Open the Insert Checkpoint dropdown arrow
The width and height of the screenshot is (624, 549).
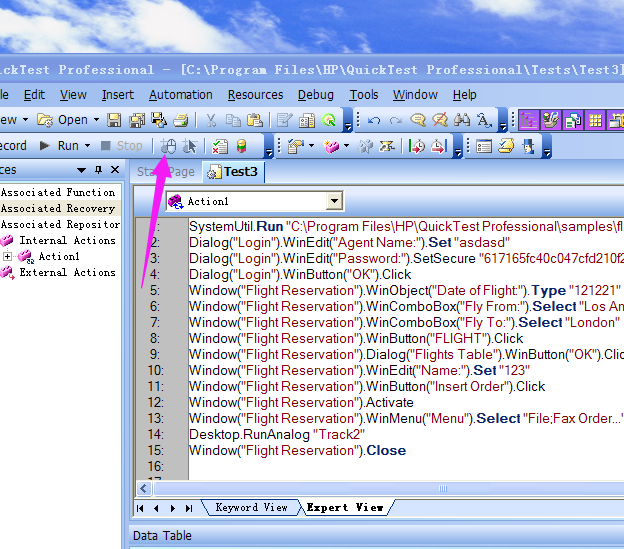coord(311,146)
